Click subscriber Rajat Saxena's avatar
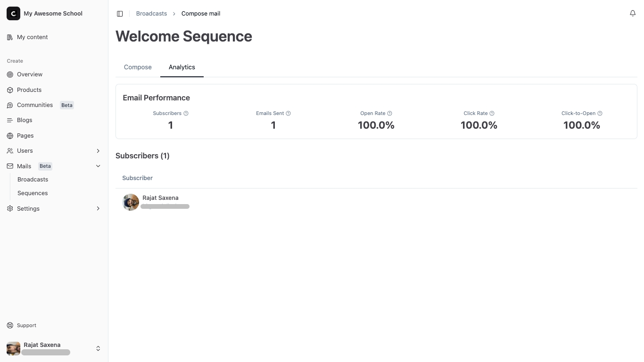644x362 pixels. (131, 202)
